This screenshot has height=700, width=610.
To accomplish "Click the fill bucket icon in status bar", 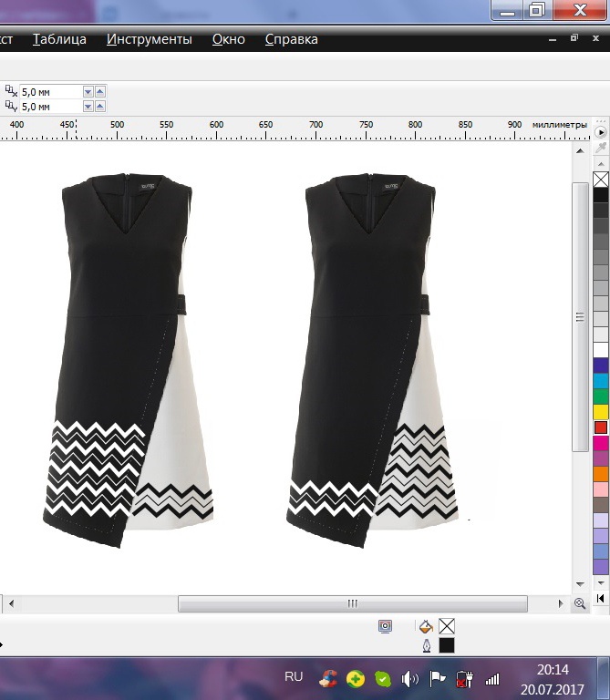I will (x=425, y=626).
